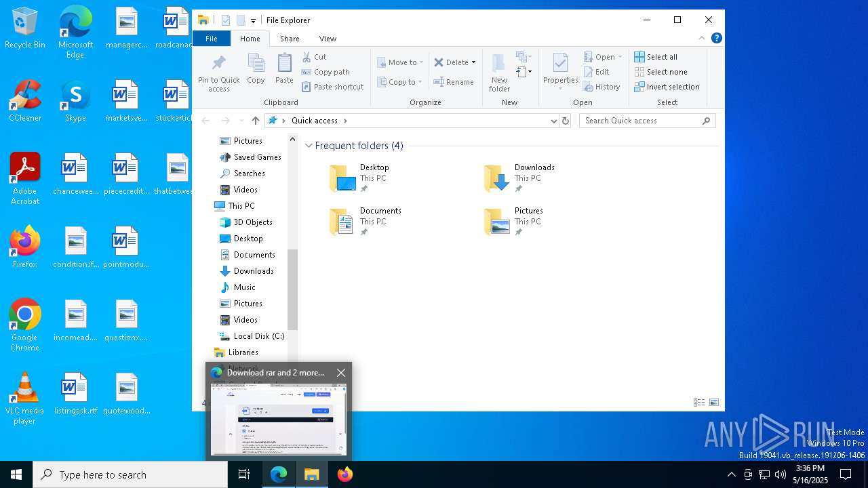
Task: Click the Edit command in ribbon
Action: [596, 72]
